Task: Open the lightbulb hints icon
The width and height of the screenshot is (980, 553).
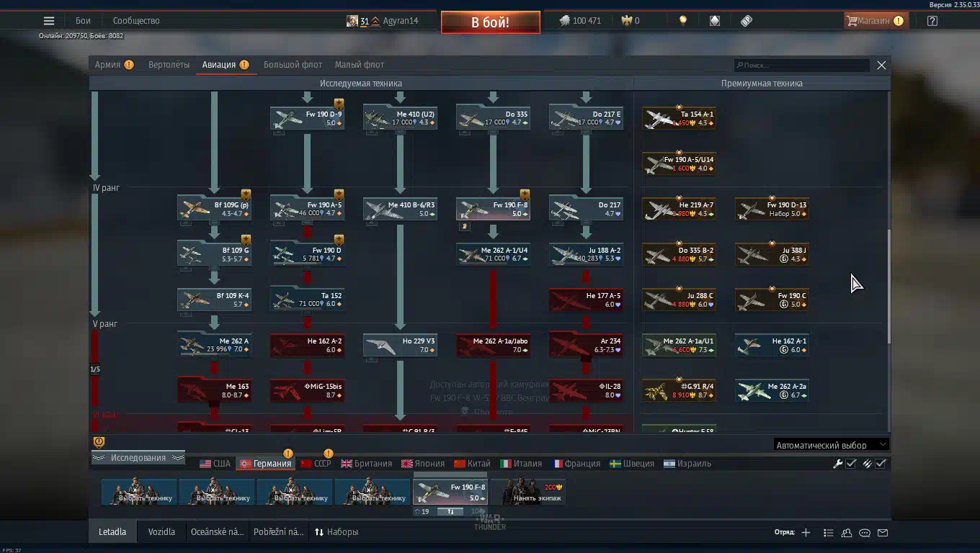Action: (683, 21)
